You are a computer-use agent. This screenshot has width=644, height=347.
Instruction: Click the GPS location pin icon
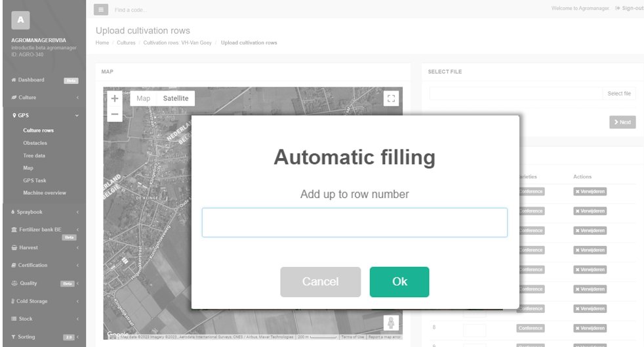(14, 115)
